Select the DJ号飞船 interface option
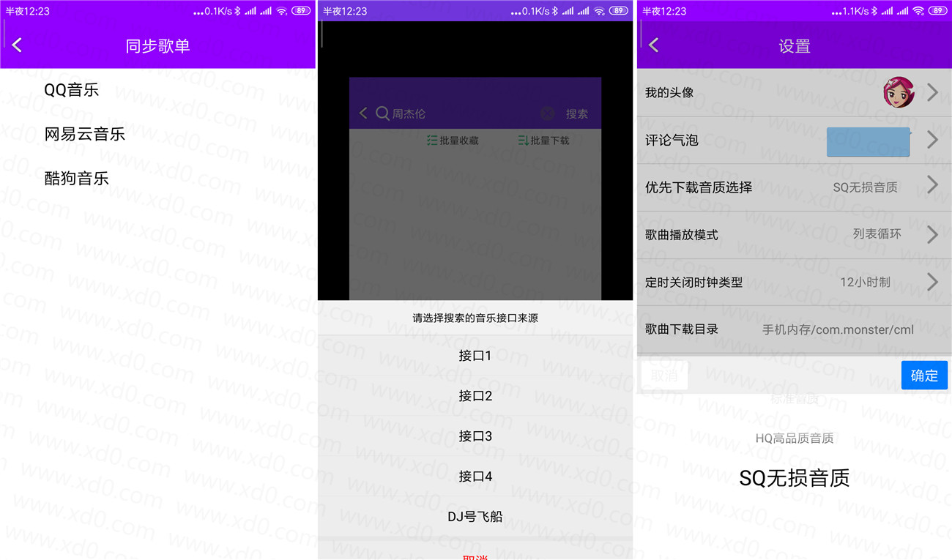952x560 pixels. pos(475,516)
